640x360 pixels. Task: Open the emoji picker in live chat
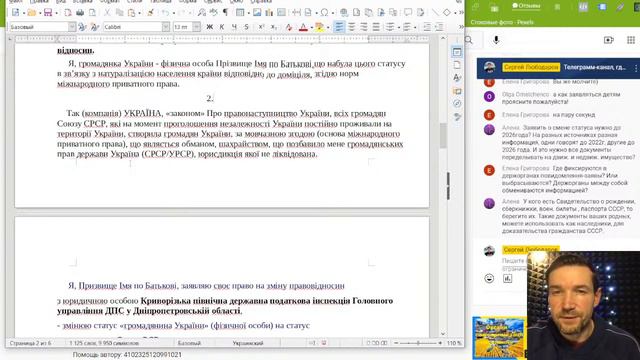489,278
